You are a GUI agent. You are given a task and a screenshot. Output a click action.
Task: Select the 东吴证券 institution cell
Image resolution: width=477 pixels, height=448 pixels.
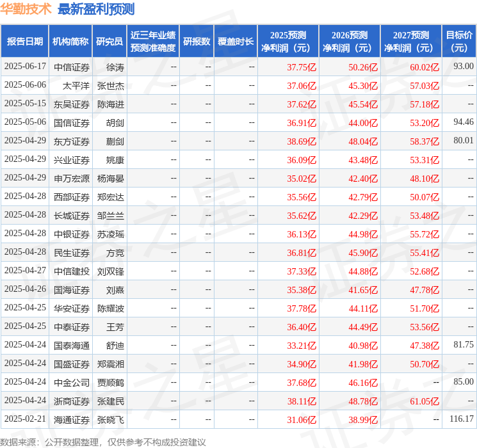point(72,104)
